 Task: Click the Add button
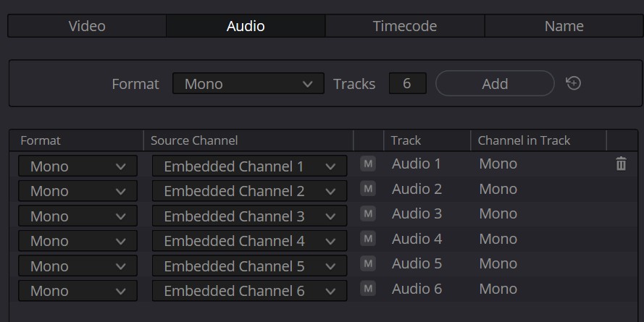(x=495, y=84)
